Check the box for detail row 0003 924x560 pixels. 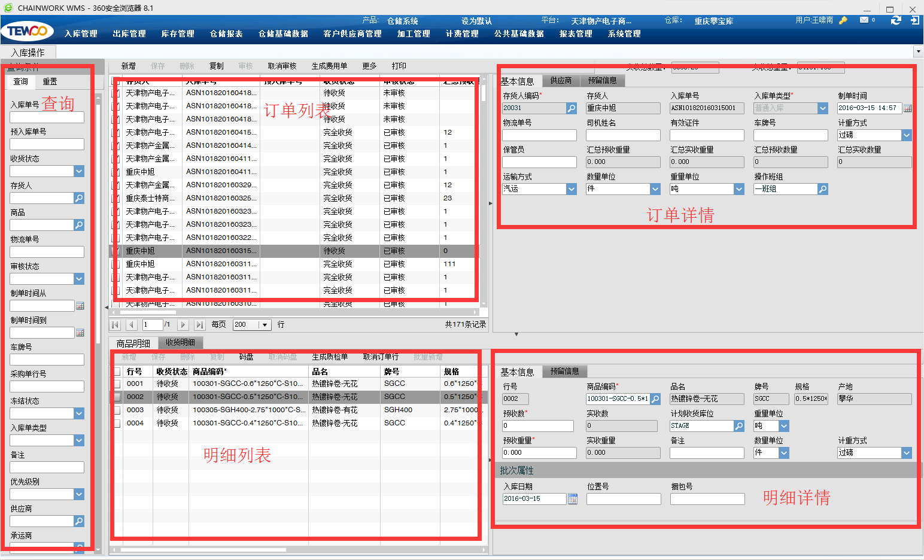click(117, 410)
